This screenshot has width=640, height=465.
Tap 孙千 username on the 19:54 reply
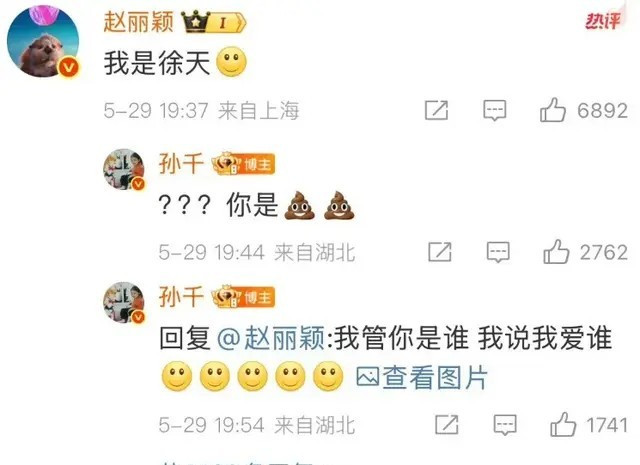181,296
